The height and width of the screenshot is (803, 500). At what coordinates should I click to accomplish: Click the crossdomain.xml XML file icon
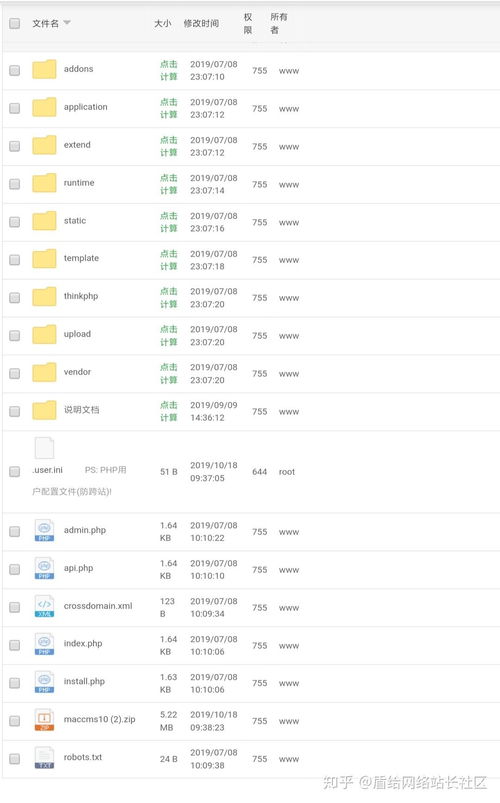(44, 606)
